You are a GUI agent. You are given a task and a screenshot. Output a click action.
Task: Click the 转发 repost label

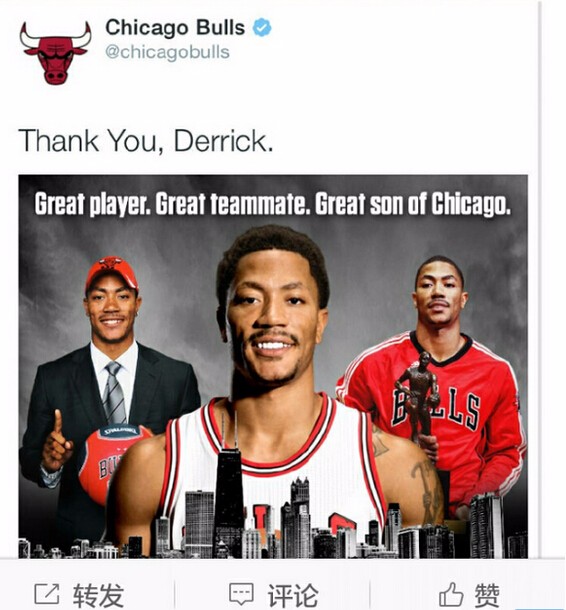tap(98, 595)
